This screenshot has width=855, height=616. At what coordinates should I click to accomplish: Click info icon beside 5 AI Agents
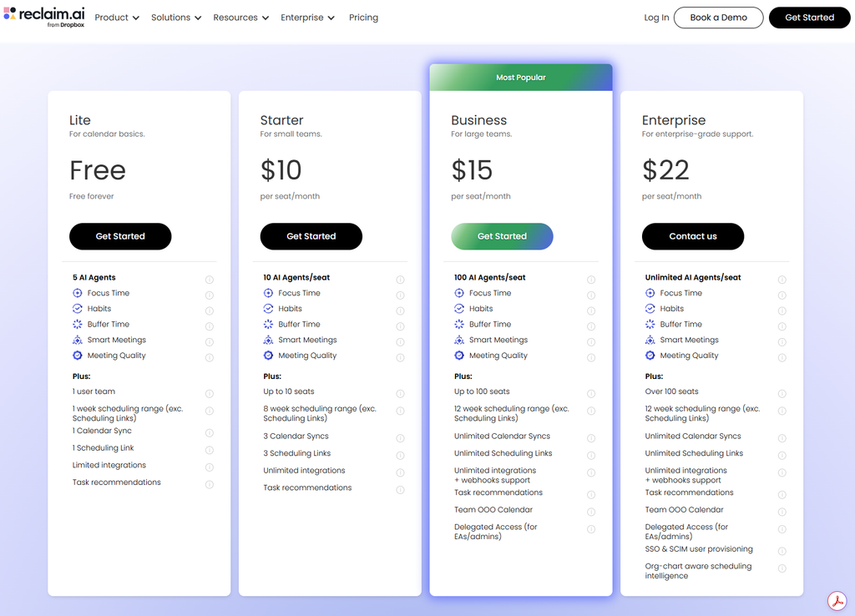pyautogui.click(x=210, y=280)
